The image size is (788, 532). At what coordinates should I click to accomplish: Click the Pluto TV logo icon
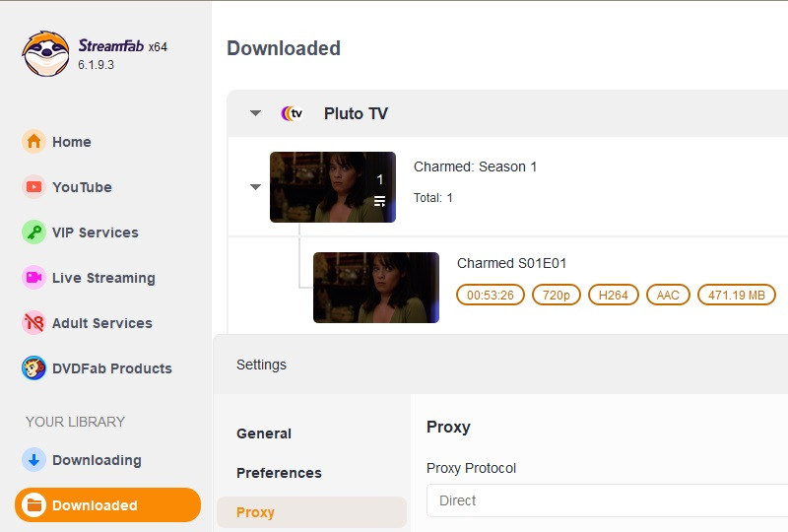coord(292,113)
